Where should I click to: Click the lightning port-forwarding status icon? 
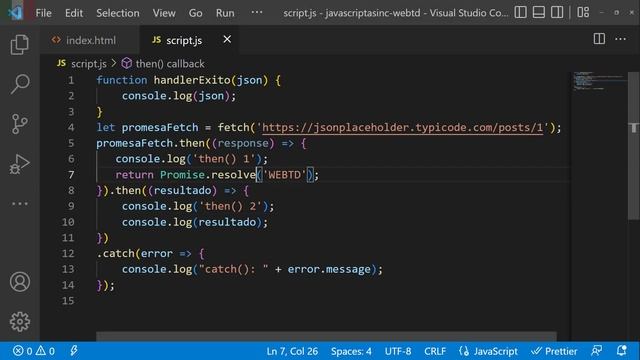(x=74, y=351)
